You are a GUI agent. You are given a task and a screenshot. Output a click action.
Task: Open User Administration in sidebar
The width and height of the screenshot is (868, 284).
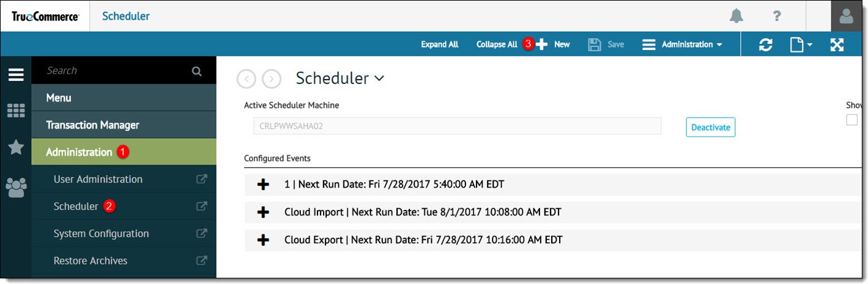pyautogui.click(x=98, y=179)
